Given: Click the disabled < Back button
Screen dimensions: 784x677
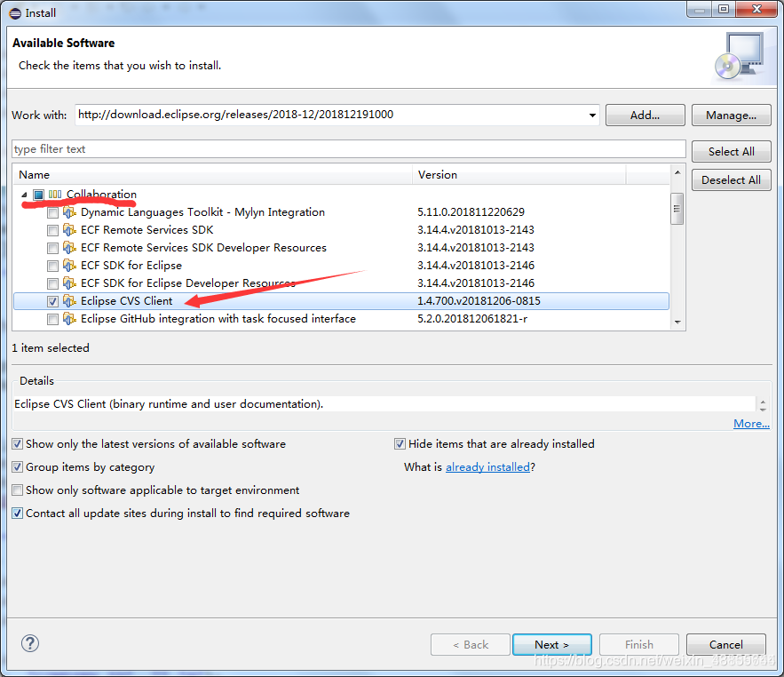Looking at the screenshot, I should pos(471,644).
